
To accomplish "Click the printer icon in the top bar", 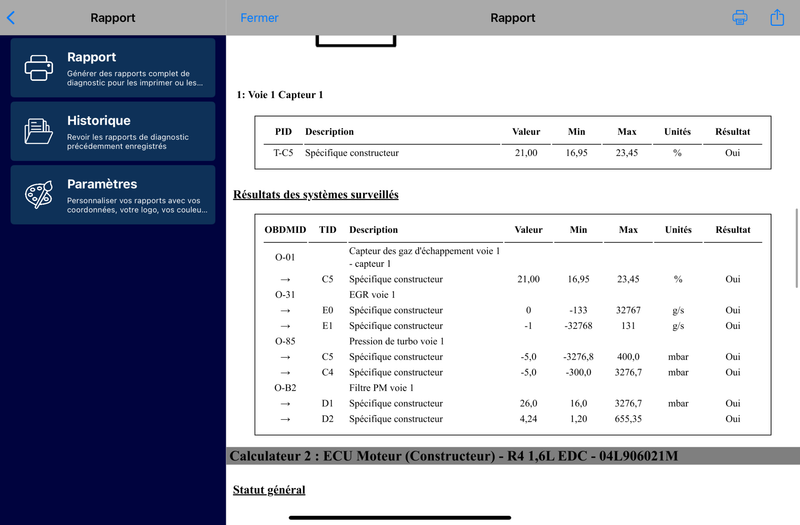I will click(740, 18).
